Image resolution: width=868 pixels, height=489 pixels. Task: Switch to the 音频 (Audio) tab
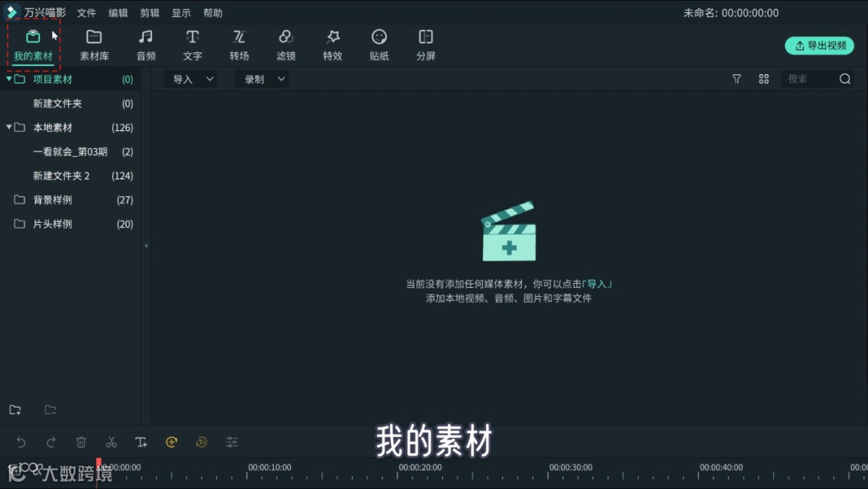click(145, 44)
